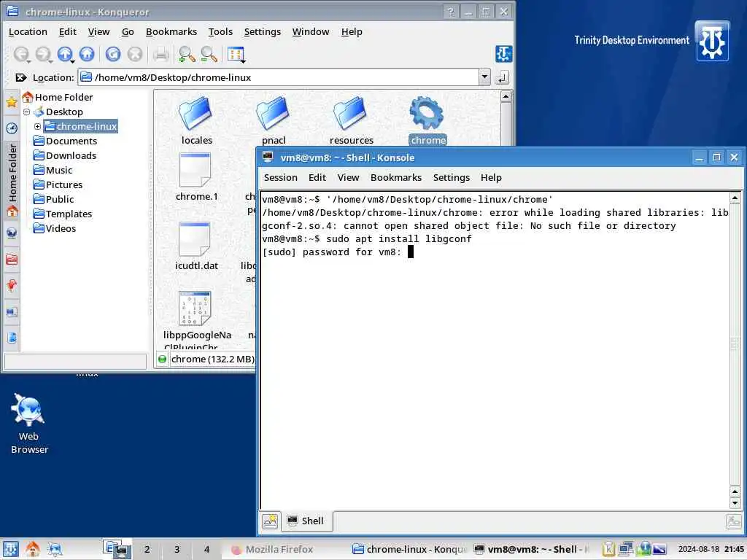Click the Forward navigation arrow in Konqueror
Viewport: 747px width, 560px height.
[x=43, y=54]
